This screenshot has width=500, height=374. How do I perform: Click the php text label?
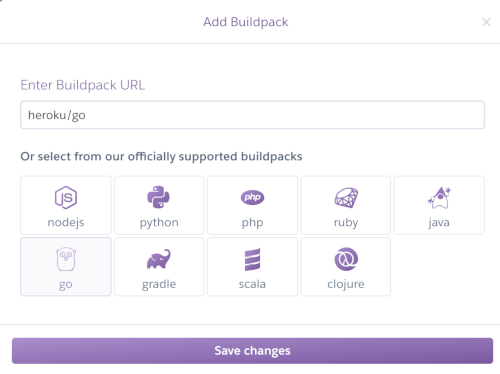click(252, 222)
